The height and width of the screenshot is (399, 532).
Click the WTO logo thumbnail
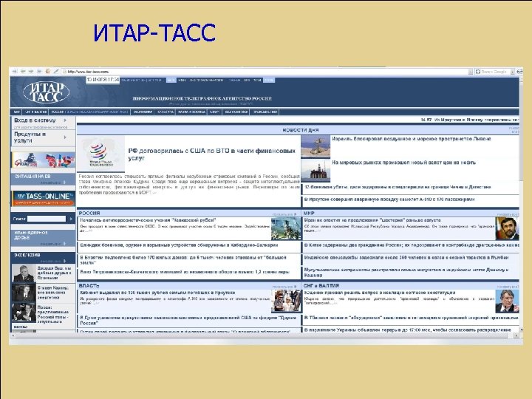tap(100, 154)
